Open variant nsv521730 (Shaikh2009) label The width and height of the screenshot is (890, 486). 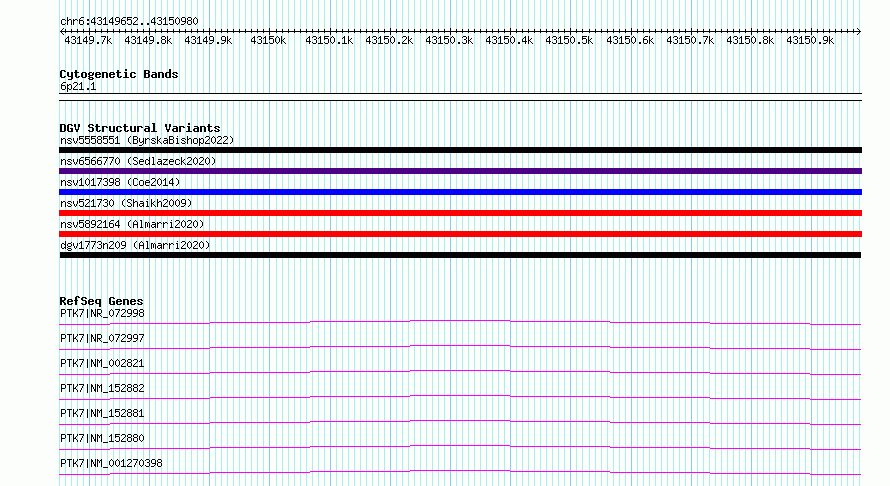(126, 203)
